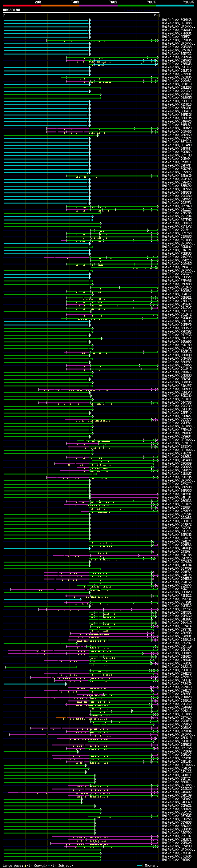Select hit label UniRef100_C6TK91
197x868 pixels.
177,603
